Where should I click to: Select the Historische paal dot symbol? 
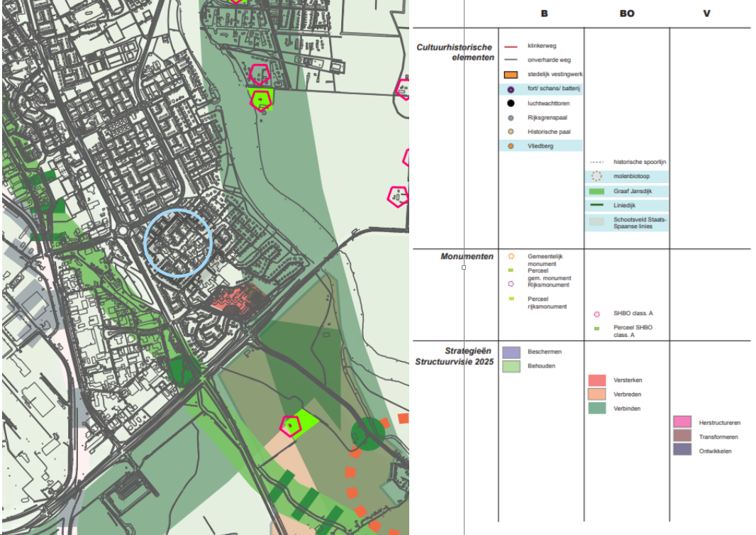tap(511, 132)
